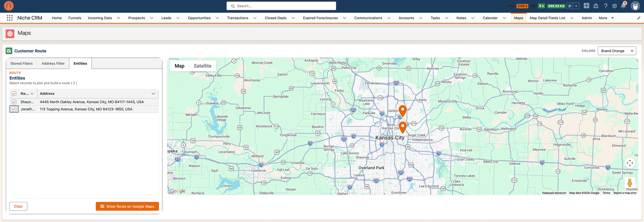Click the lower orange map pin

[403, 127]
